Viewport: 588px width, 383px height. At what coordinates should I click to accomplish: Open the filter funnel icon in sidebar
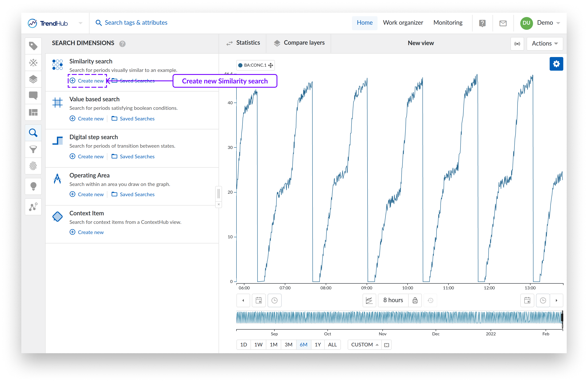33,149
